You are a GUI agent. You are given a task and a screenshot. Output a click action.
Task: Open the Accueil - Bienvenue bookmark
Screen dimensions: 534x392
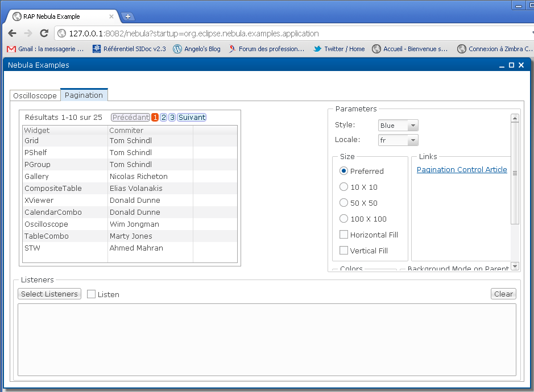click(409, 49)
